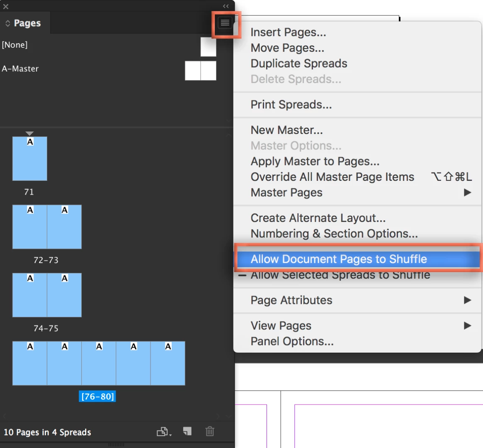This screenshot has width=483, height=448.
Task: Close the Pages panel with X icon
Action: 5,6
